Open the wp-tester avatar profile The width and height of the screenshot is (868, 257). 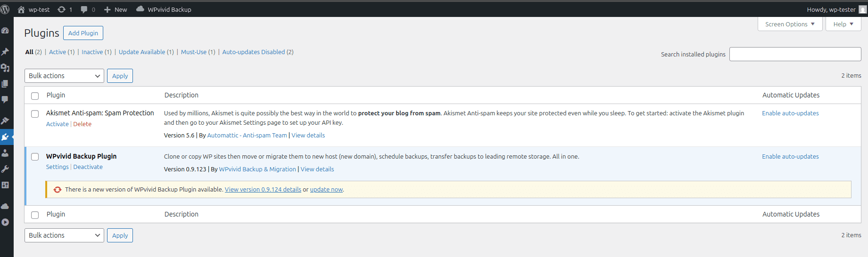coord(863,9)
